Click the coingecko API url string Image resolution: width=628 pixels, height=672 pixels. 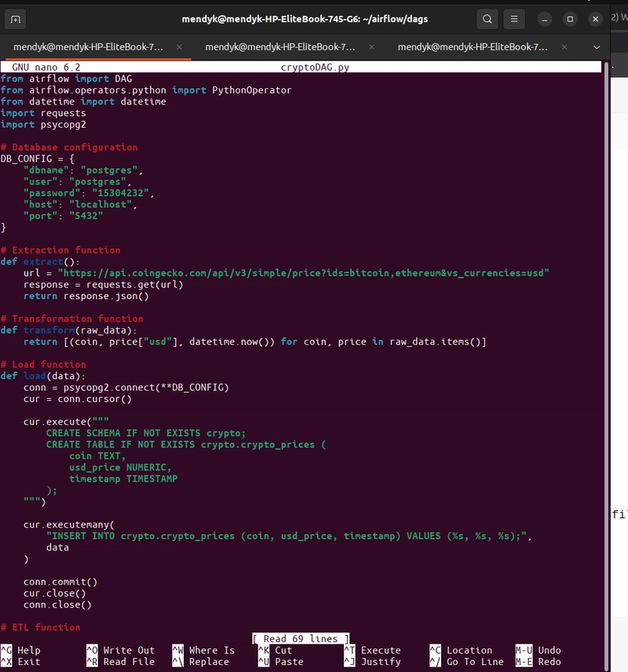pyautogui.click(x=304, y=273)
